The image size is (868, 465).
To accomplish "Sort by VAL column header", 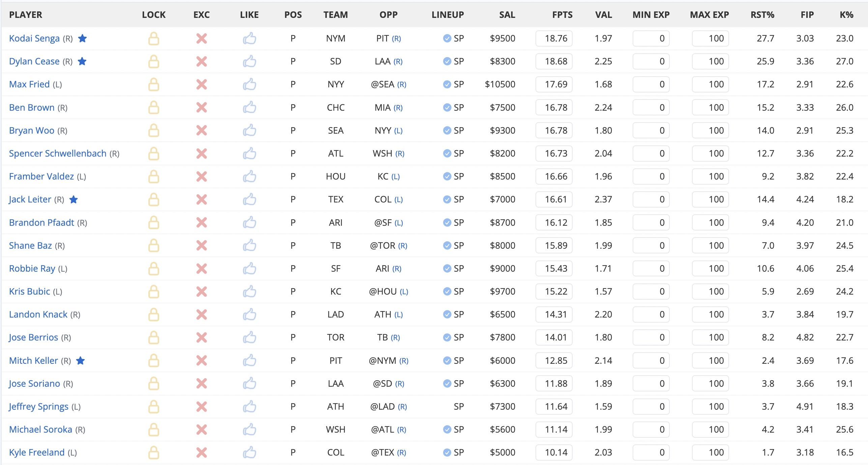I will tap(603, 15).
